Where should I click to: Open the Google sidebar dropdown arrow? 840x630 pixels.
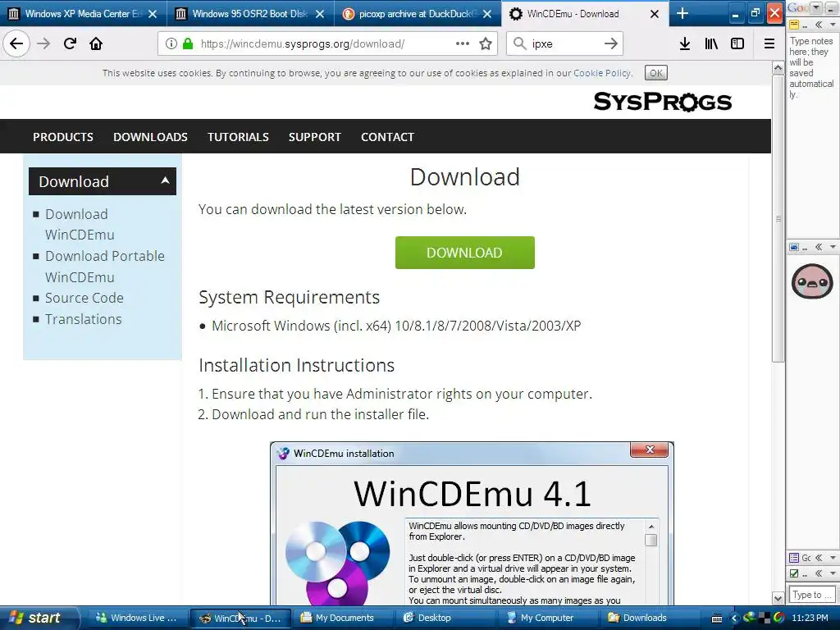pos(815,7)
